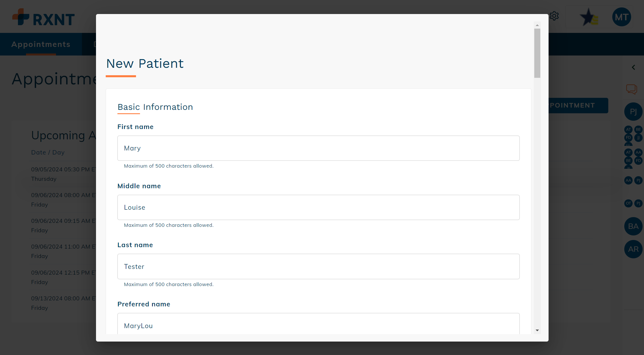Image resolution: width=644 pixels, height=355 pixels.
Task: Click the First name field with Mary
Action: pyautogui.click(x=318, y=148)
